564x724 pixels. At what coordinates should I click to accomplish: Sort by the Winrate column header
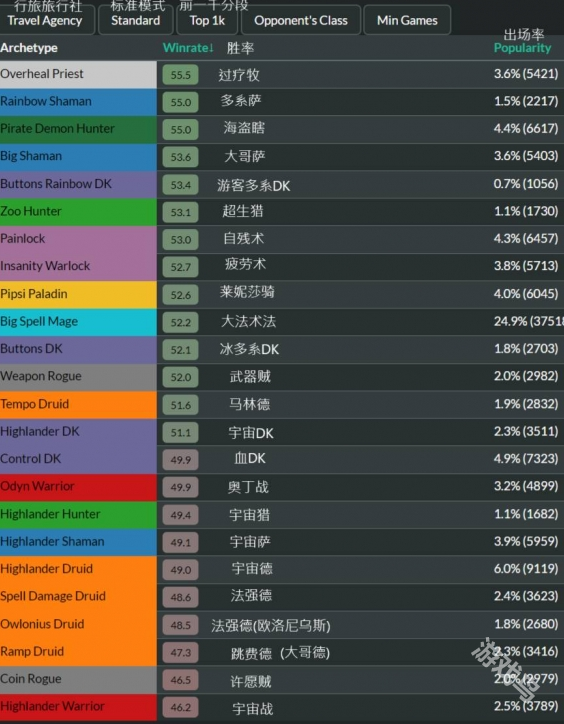click(188, 48)
